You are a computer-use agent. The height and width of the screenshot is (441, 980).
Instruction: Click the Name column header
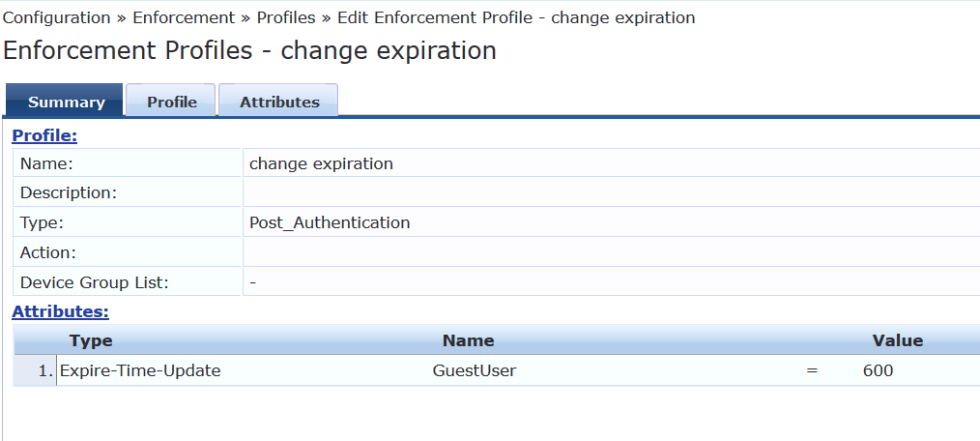(x=468, y=340)
